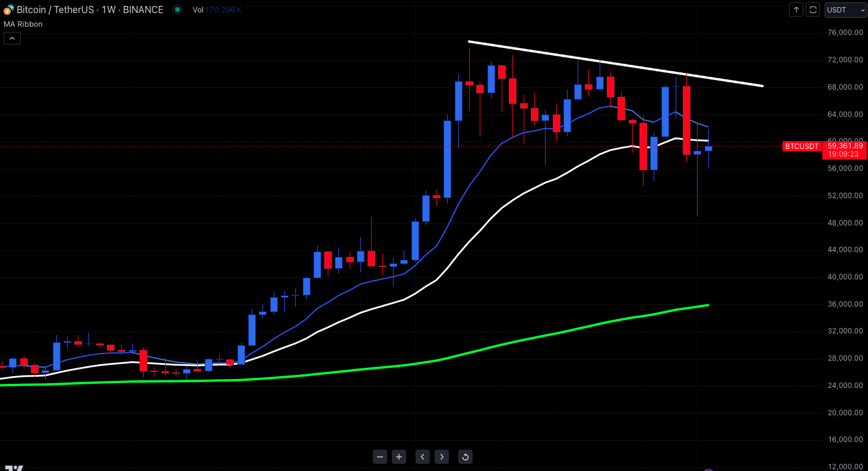Click the 64,000.00 price axis label
This screenshot has height=471, width=868.
tap(845, 114)
